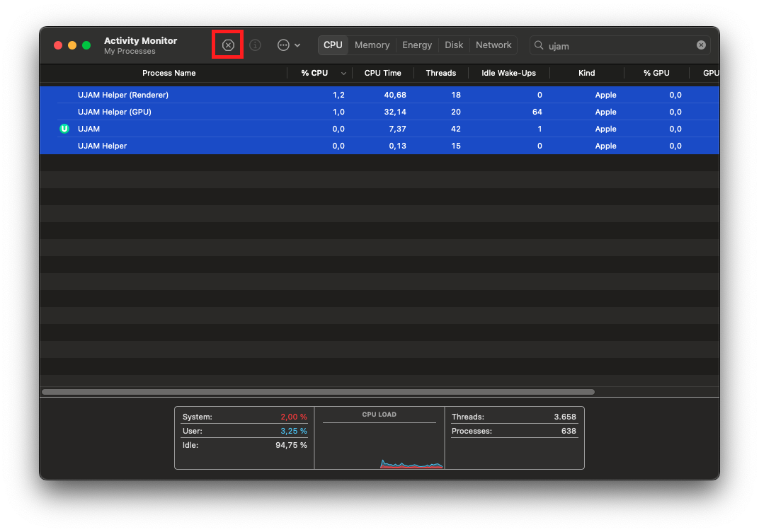The image size is (759, 532).
Task: Click the Threads value 15
Action: click(455, 146)
